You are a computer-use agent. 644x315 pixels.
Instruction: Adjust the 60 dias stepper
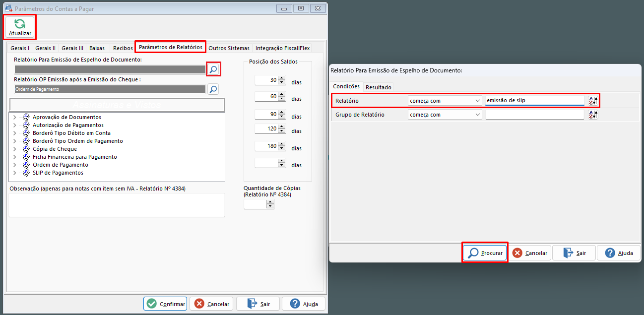point(282,96)
